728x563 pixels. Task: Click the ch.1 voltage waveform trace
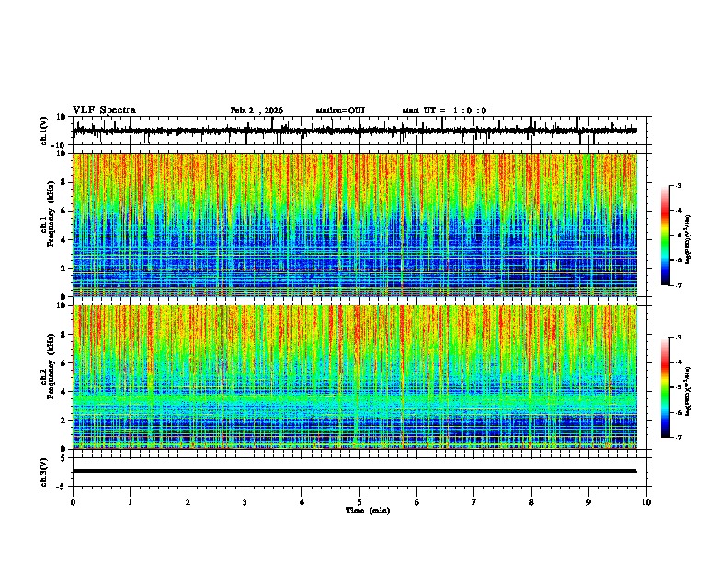354,131
